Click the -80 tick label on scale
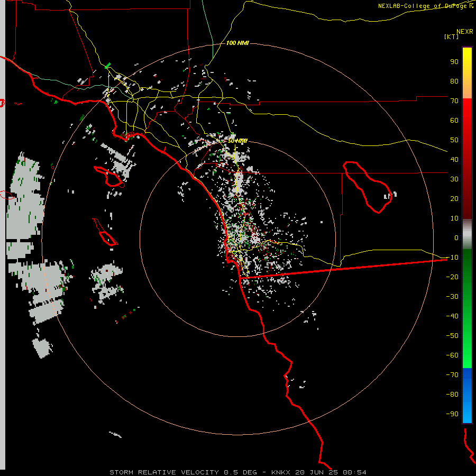The height and width of the screenshot is (476, 476). click(452, 395)
